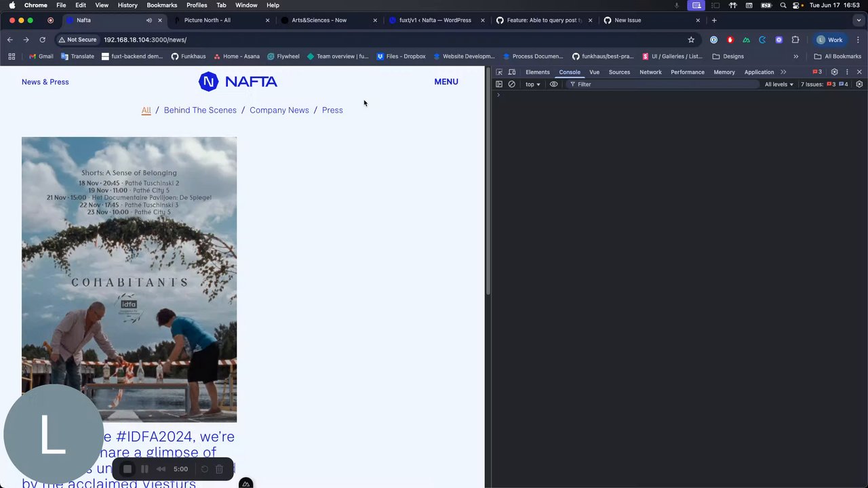Click the console Filter field
The height and width of the screenshot is (488, 868).
663,84
